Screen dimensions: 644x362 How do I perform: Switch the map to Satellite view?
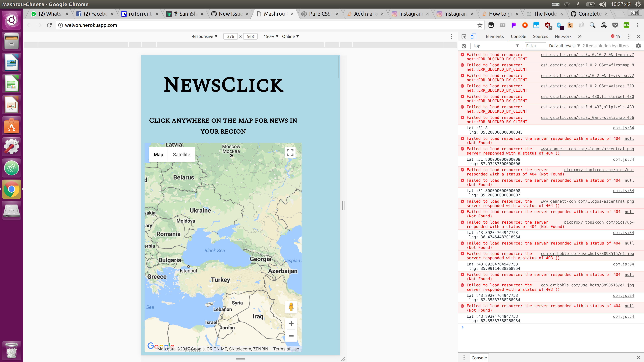pos(181,155)
